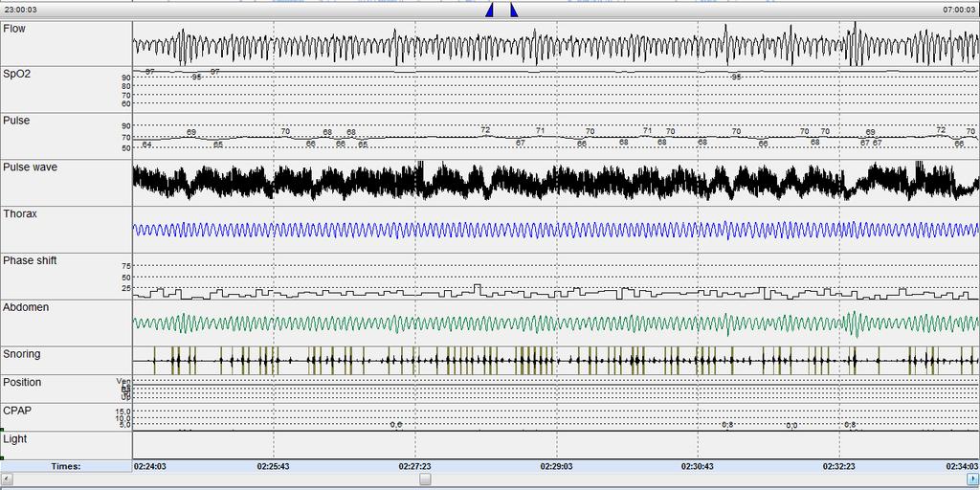Select the Thorax channel label
980x490 pixels.
point(20,213)
